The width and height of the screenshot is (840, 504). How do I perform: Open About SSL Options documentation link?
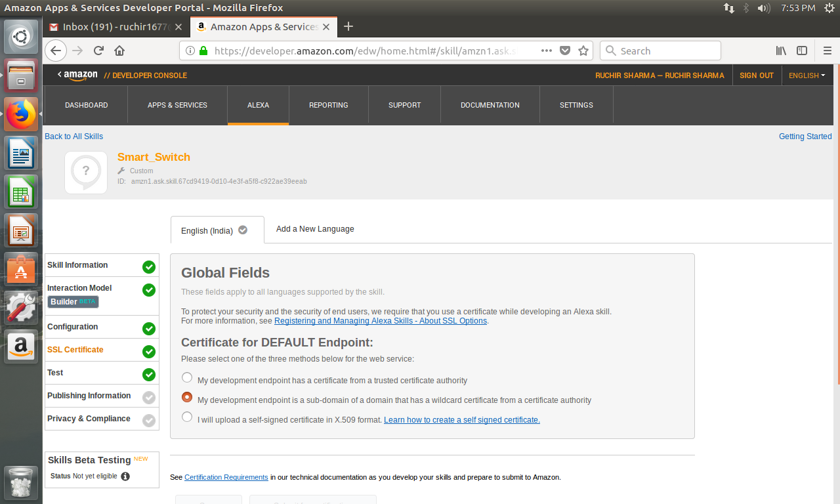[381, 321]
